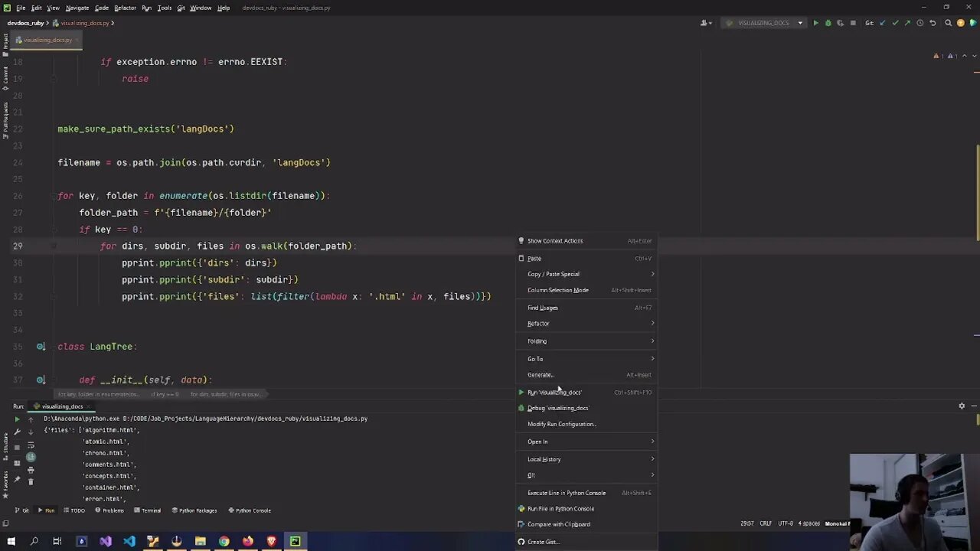Clear Run output with the trash icon

(x=31, y=481)
